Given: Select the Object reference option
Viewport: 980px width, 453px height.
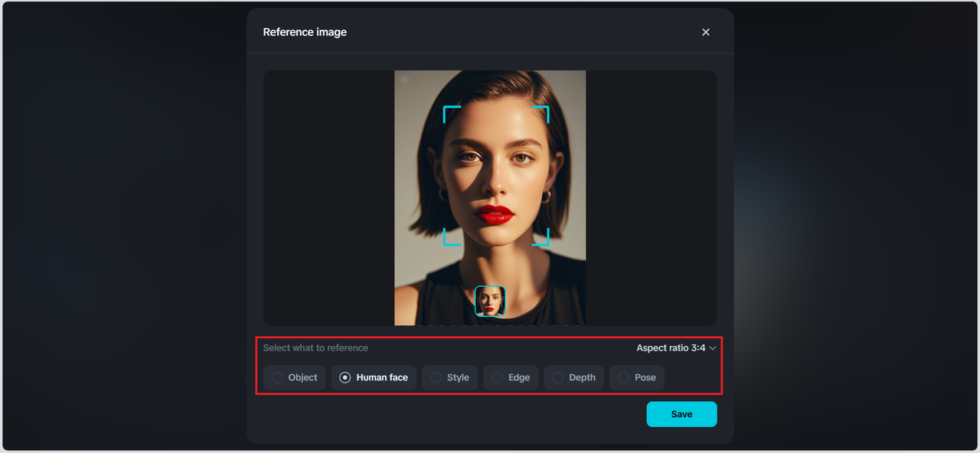Looking at the screenshot, I should coord(295,377).
